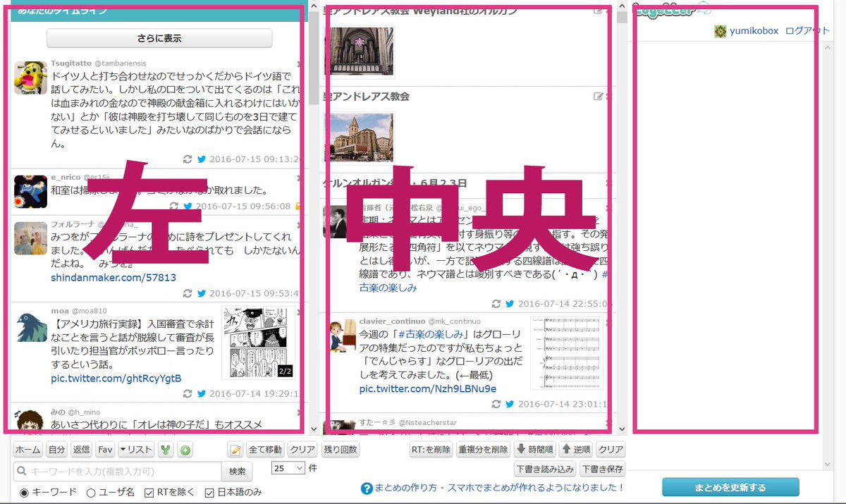
Task: Toggle the RTを除く checkbox
Action: (x=149, y=492)
